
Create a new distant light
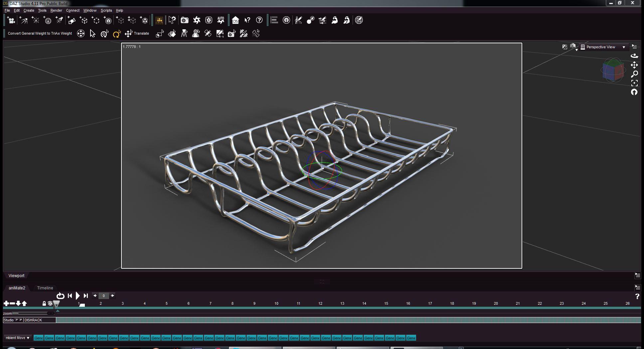(x=23, y=20)
